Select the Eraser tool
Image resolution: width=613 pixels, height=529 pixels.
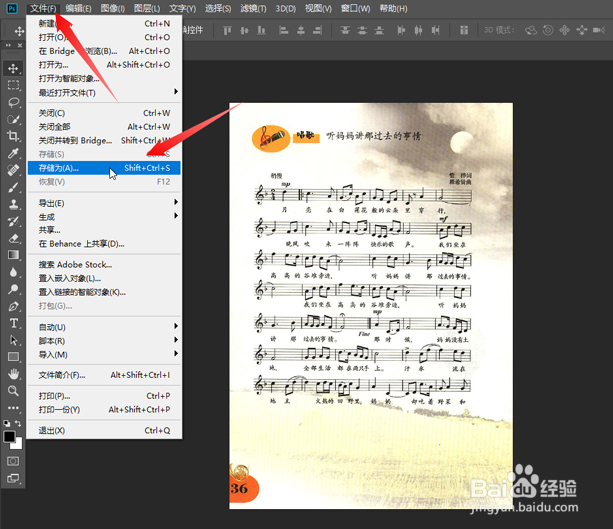point(13,238)
